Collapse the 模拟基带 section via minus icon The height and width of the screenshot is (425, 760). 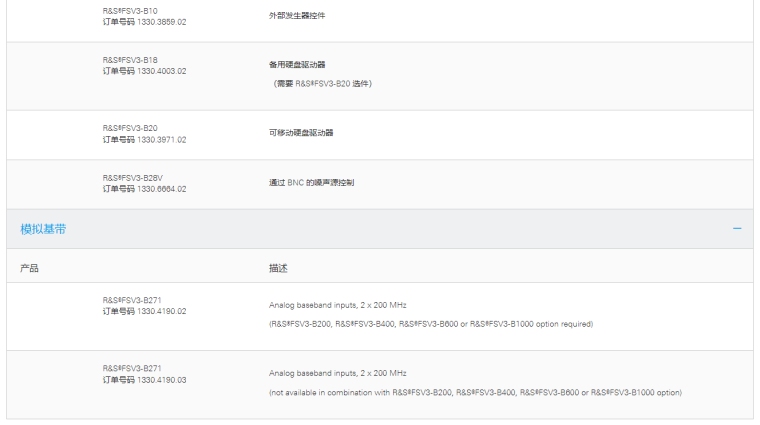pyautogui.click(x=737, y=229)
